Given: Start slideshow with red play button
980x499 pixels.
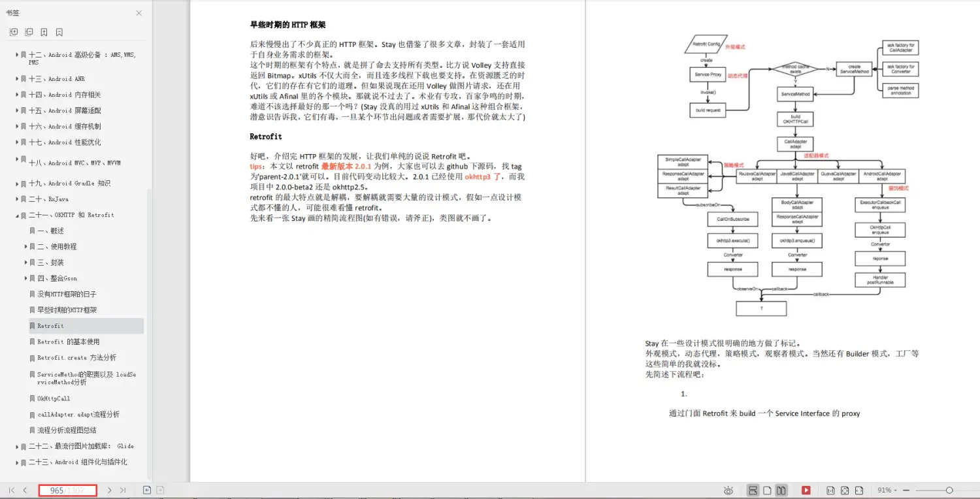Looking at the screenshot, I should pyautogui.click(x=806, y=490).
